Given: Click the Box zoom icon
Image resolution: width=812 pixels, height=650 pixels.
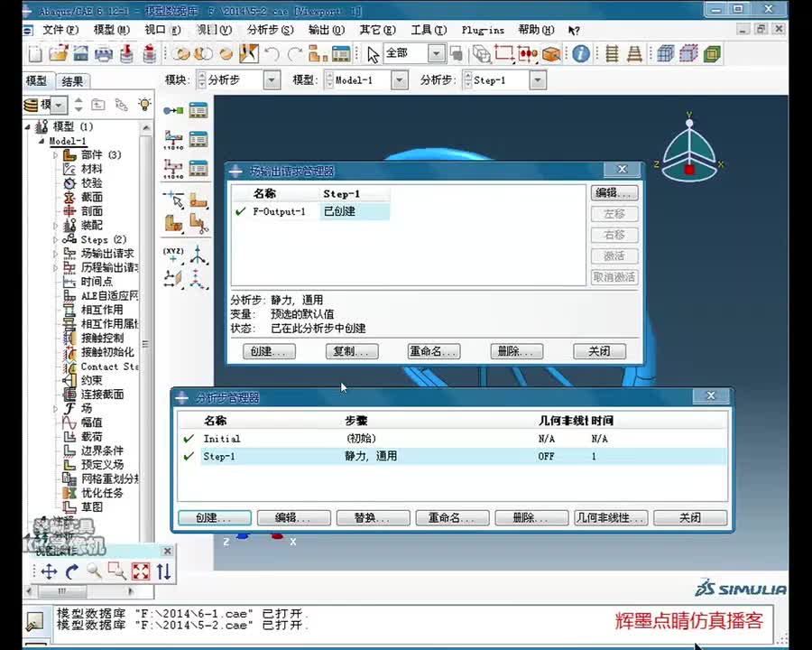Looking at the screenshot, I should pyautogui.click(x=117, y=571).
